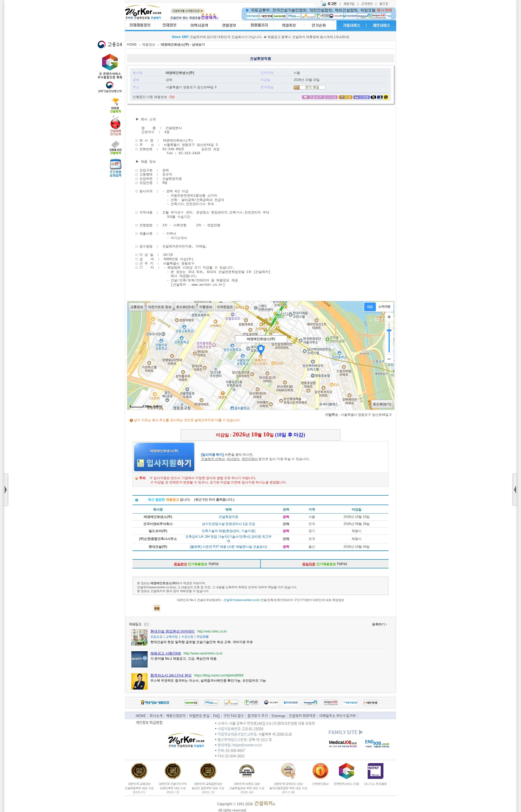
Task: Expand the right side panel arrow
Action: click(515, 489)
